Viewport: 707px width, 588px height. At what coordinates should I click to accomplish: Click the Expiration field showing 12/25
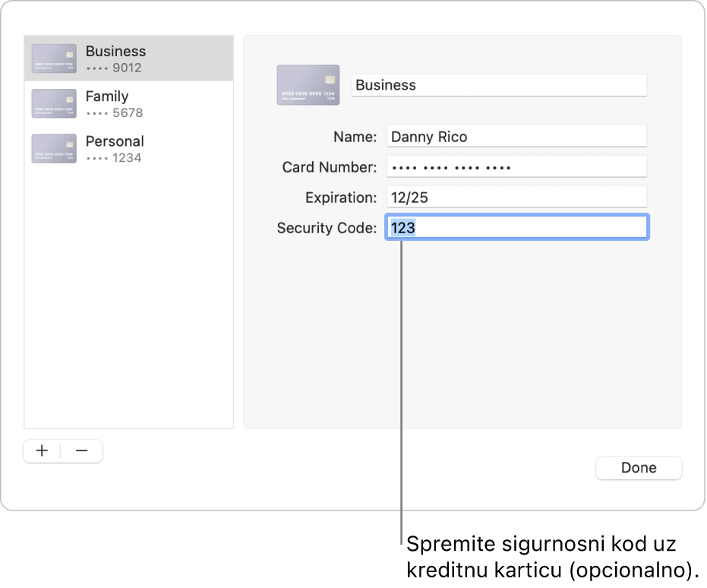[x=516, y=198]
